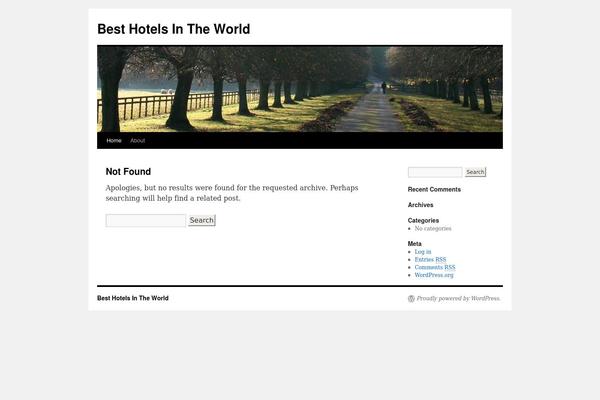Visit the WordPress.org link
Image resolution: width=600 pixels, height=400 pixels.
(434, 275)
